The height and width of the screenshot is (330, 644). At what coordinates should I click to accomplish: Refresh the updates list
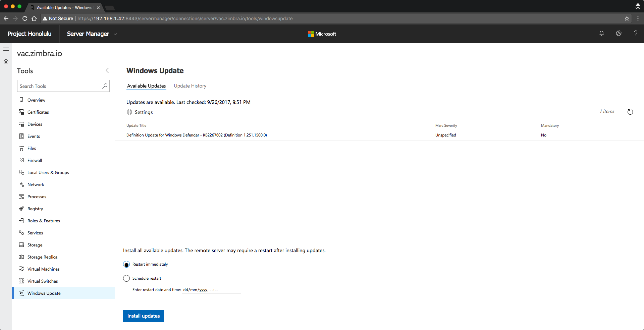[x=630, y=112]
